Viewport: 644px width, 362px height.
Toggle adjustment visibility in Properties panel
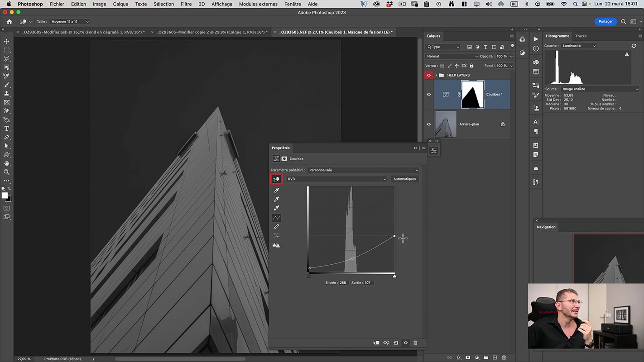(406, 343)
